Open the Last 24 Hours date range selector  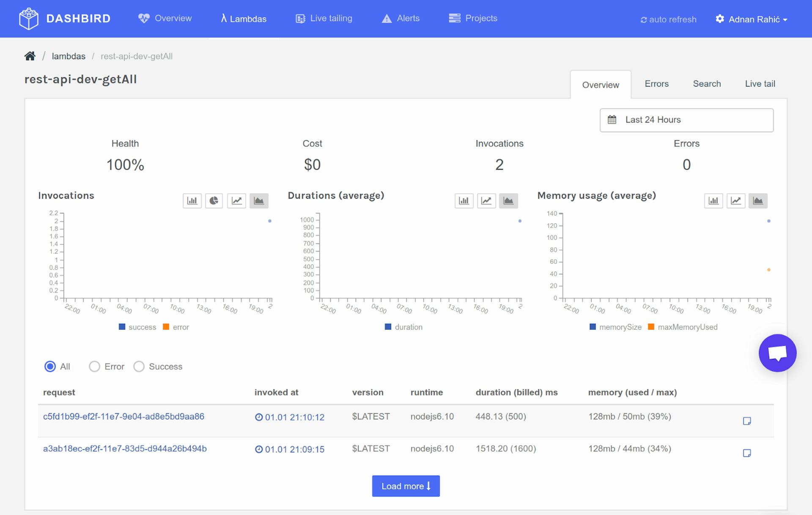tap(686, 120)
